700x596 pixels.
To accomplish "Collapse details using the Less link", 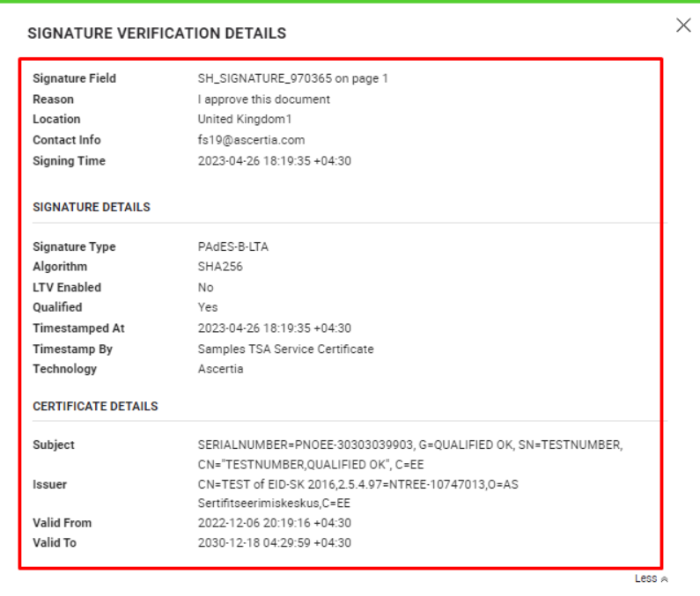I will (651, 578).
